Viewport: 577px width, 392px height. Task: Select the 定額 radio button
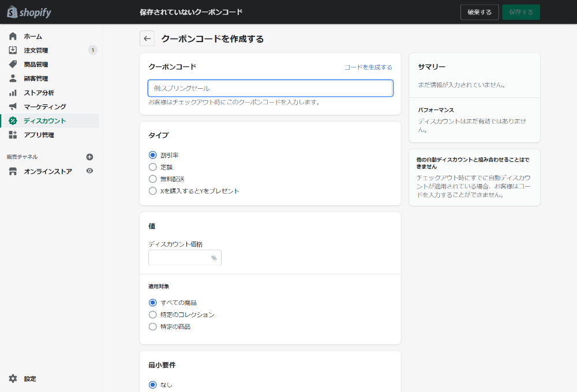point(153,167)
